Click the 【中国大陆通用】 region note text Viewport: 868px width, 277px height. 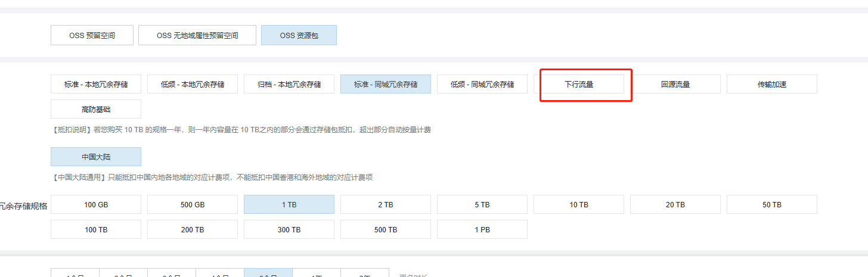coord(212,178)
